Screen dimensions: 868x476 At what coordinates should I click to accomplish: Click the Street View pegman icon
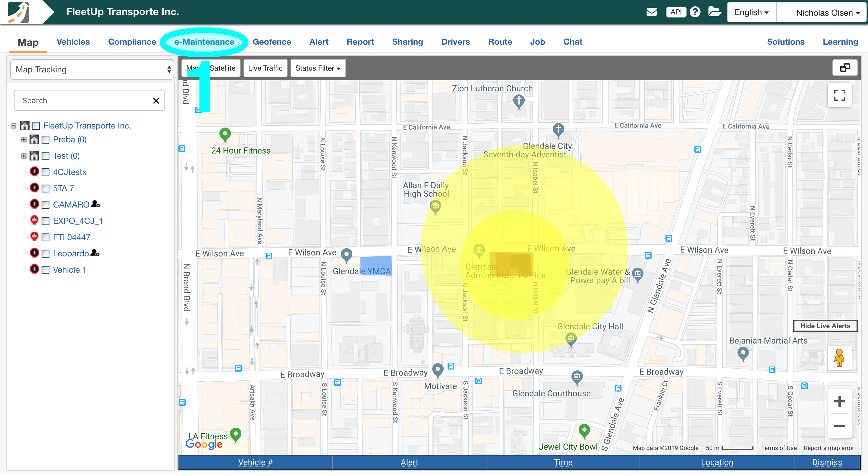[839, 358]
